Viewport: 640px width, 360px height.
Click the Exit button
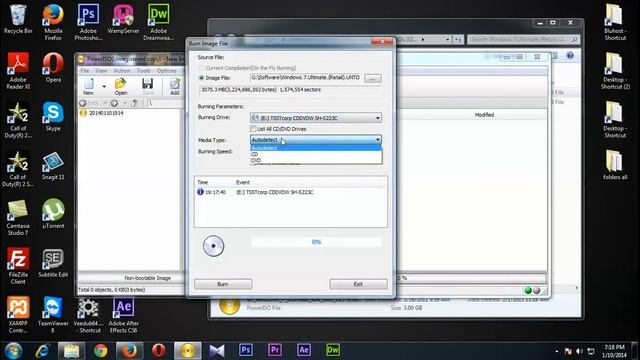[x=358, y=284]
